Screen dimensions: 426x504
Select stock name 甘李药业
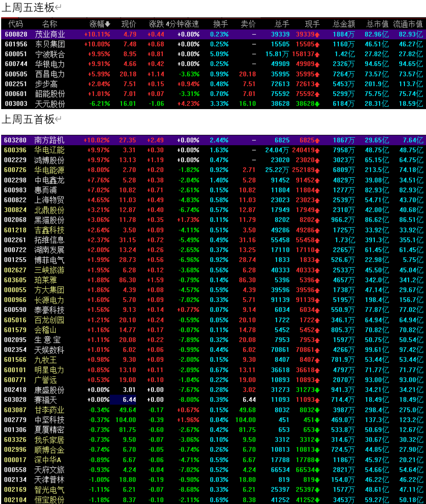50,410
